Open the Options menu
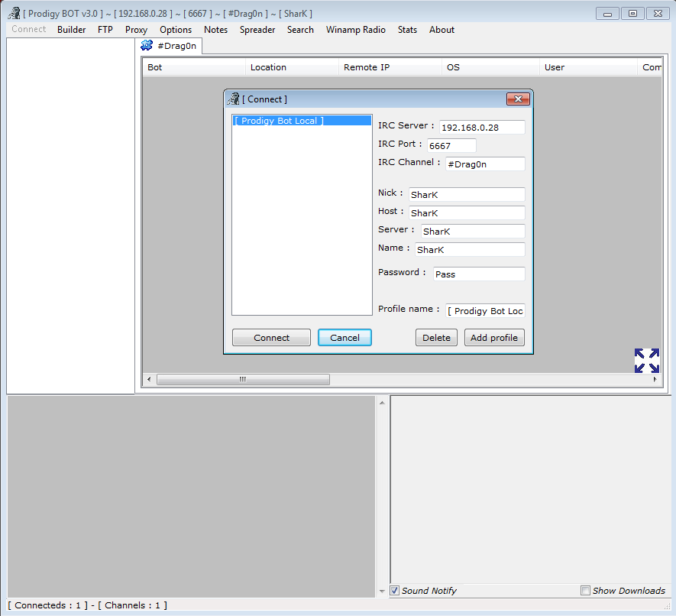Screen dimensions: 676x616 pos(176,30)
